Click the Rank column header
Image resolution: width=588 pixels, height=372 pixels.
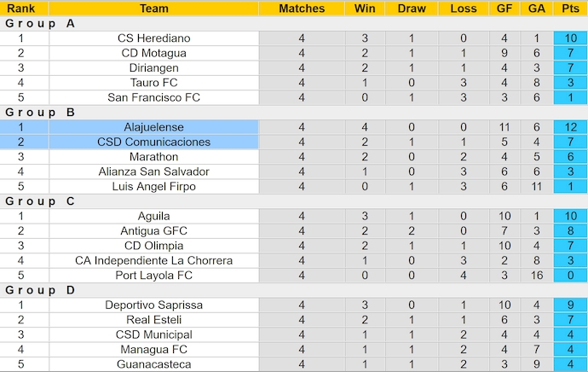click(21, 9)
